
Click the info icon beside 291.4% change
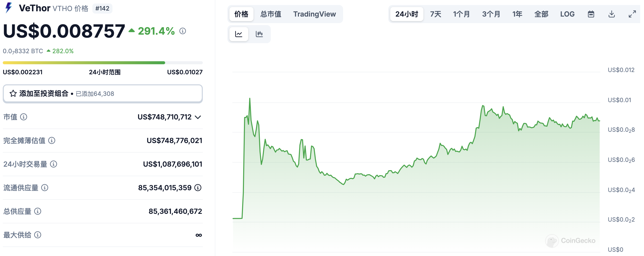pyautogui.click(x=183, y=31)
